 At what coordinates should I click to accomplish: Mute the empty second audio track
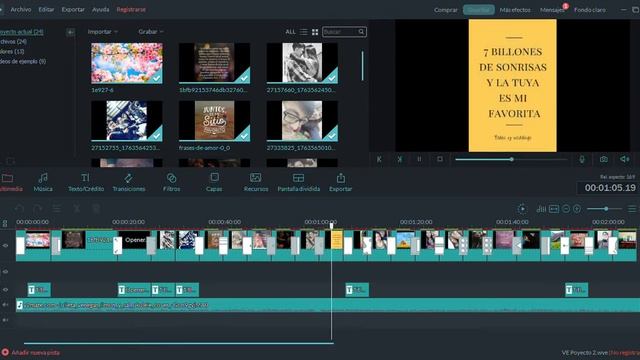pos(5,320)
